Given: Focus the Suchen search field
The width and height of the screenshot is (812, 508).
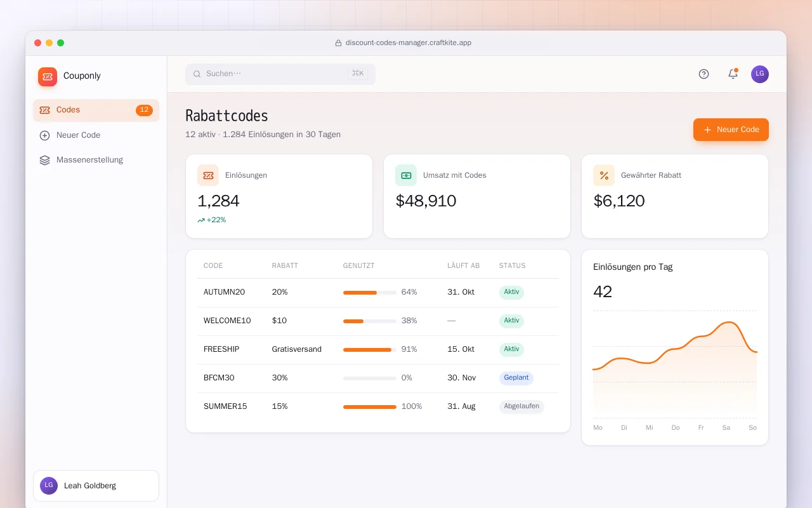Looking at the screenshot, I should [x=280, y=74].
